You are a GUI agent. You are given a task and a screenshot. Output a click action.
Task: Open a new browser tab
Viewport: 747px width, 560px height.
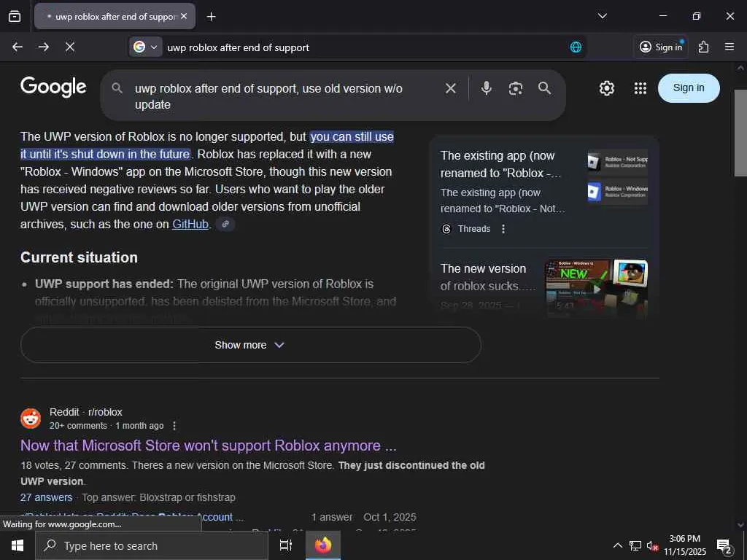[x=211, y=17]
